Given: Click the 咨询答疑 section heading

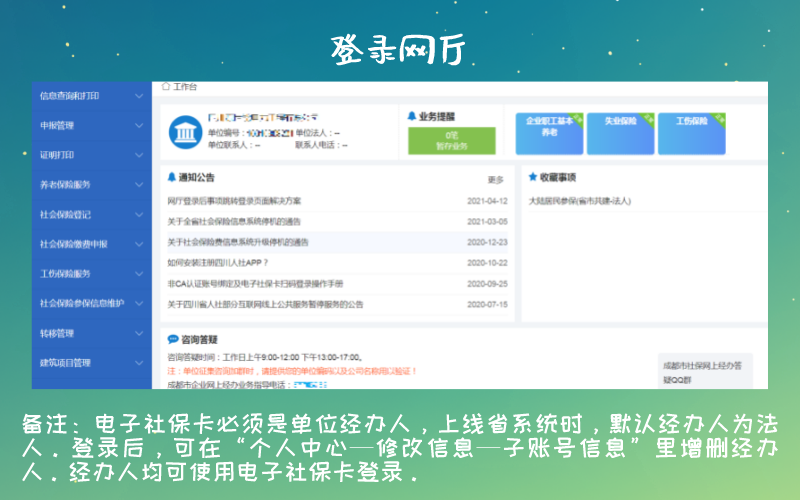Looking at the screenshot, I should (x=199, y=339).
